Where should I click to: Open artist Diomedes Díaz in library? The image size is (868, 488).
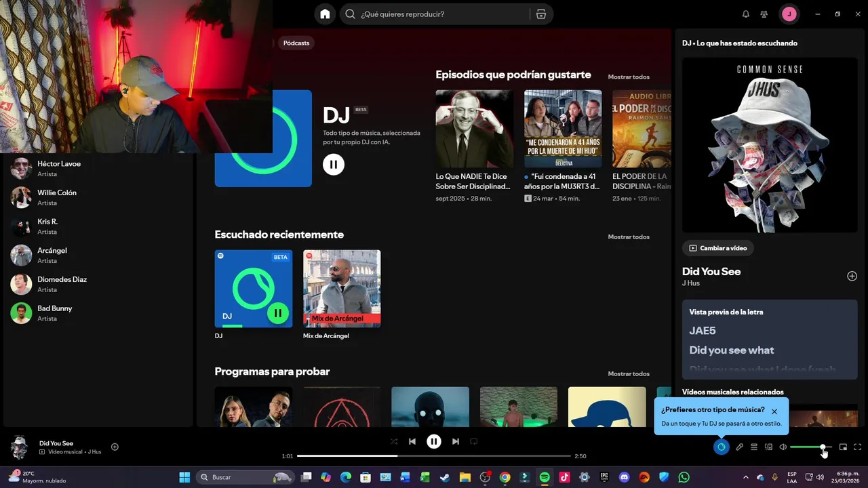(99, 284)
